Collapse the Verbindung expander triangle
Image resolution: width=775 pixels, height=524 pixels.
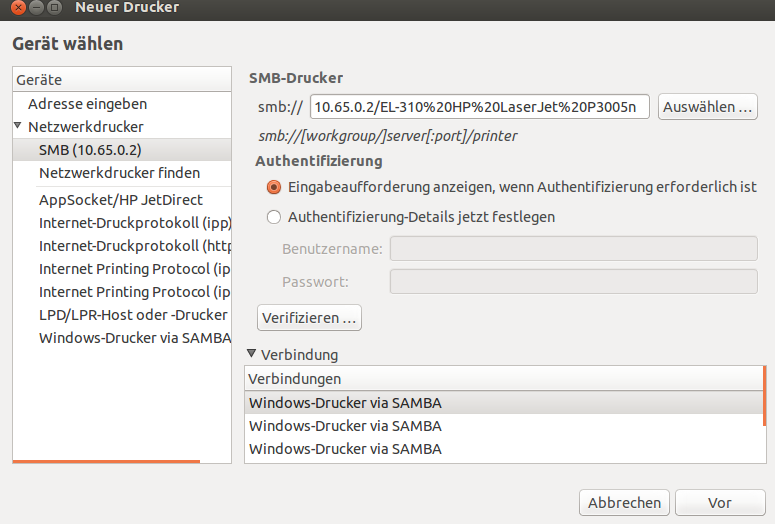[251, 354]
